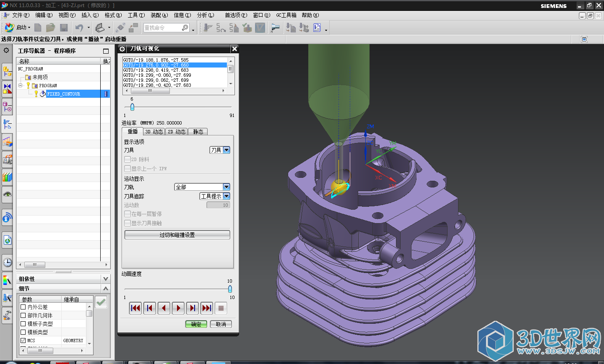Open Reuse Library bookshelf sidebar icon
604x364 pixels.
7,177
